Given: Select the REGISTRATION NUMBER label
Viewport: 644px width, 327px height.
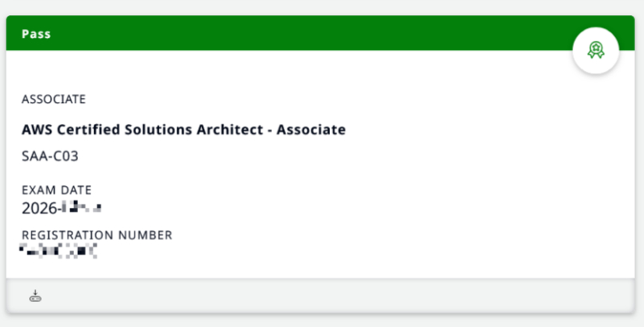Looking at the screenshot, I should click(97, 235).
